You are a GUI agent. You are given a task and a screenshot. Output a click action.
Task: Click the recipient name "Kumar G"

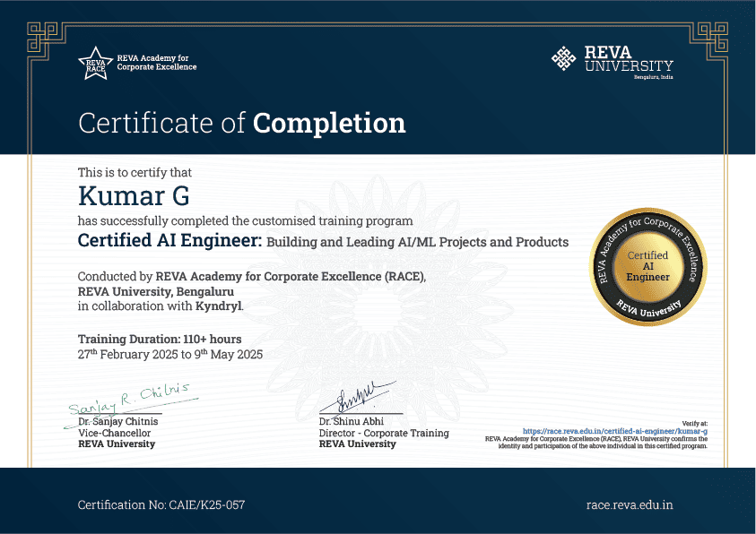134,195
